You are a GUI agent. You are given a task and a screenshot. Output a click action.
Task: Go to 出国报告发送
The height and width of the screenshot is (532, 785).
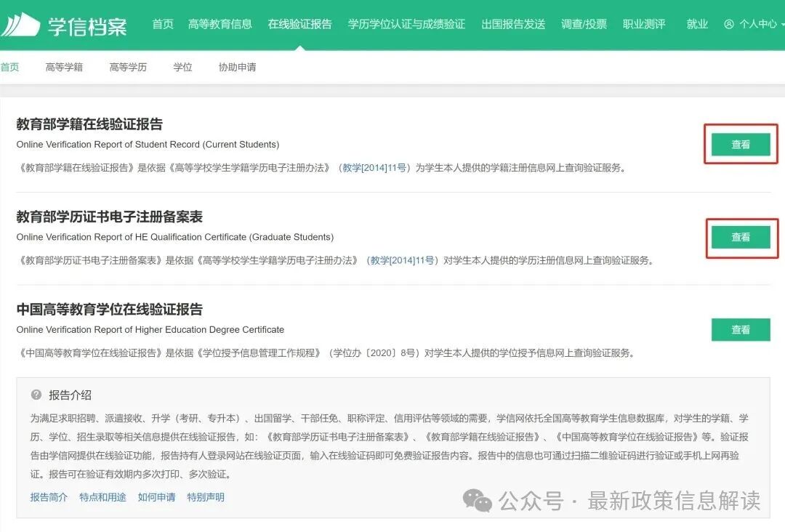tap(512, 23)
